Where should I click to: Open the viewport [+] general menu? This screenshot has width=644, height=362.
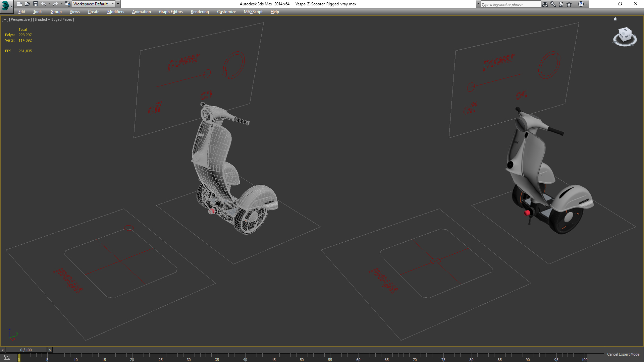pyautogui.click(x=5, y=19)
